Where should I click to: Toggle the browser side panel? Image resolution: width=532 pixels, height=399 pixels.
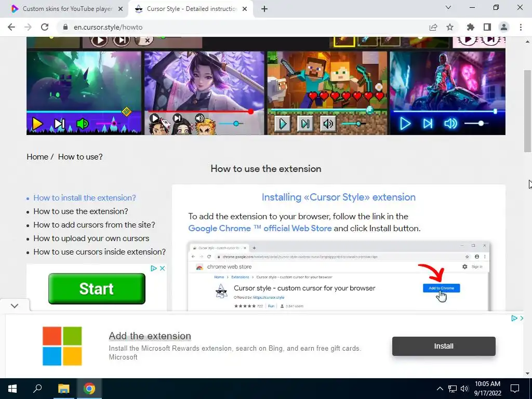click(487, 27)
